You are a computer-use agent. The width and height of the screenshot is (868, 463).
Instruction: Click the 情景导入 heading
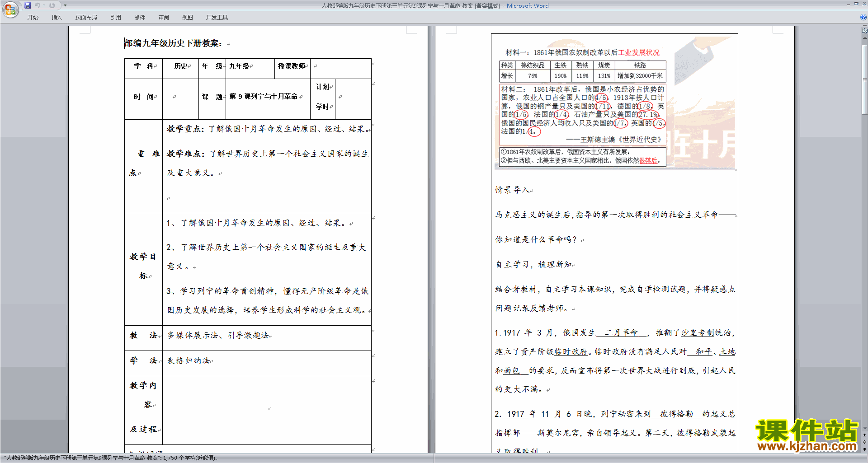click(x=513, y=190)
